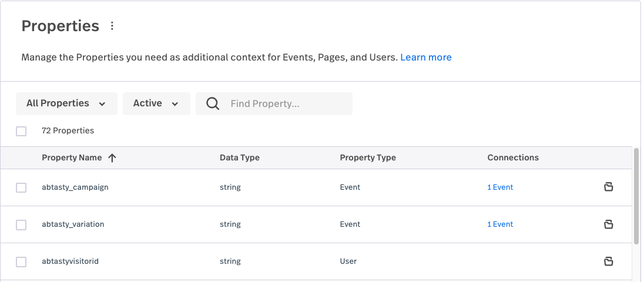Viewport: 644px width, 282px height.
Task: Select all 72 Properties checkbox
Action: point(21,132)
